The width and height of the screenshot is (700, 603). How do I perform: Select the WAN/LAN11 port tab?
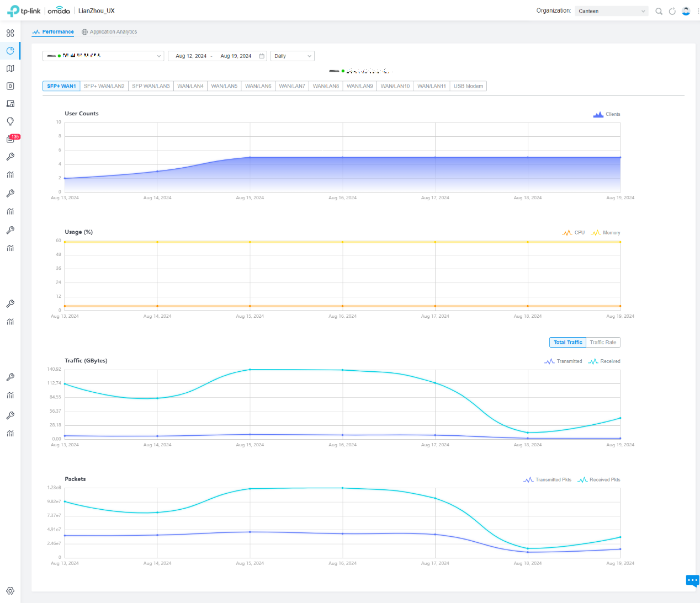[432, 86]
